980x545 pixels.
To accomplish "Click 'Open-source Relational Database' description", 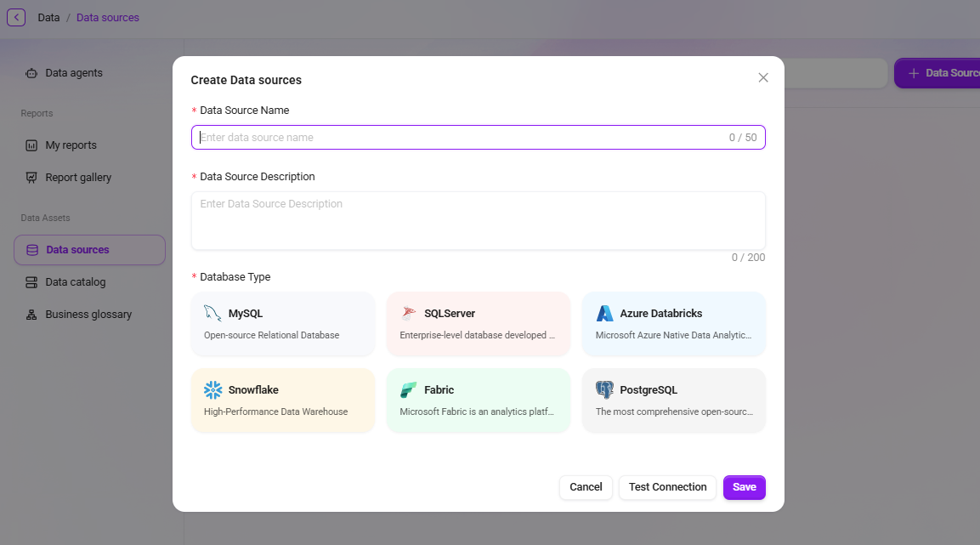I will tap(271, 335).
